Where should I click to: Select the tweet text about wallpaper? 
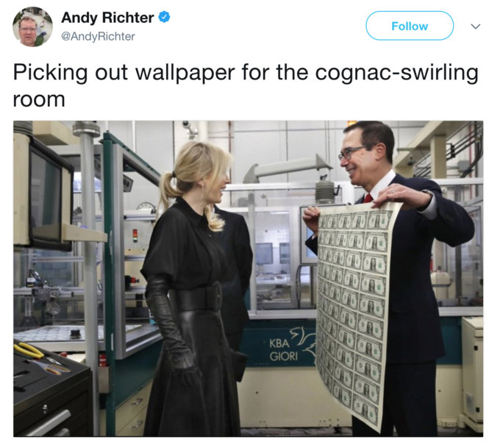(246, 85)
